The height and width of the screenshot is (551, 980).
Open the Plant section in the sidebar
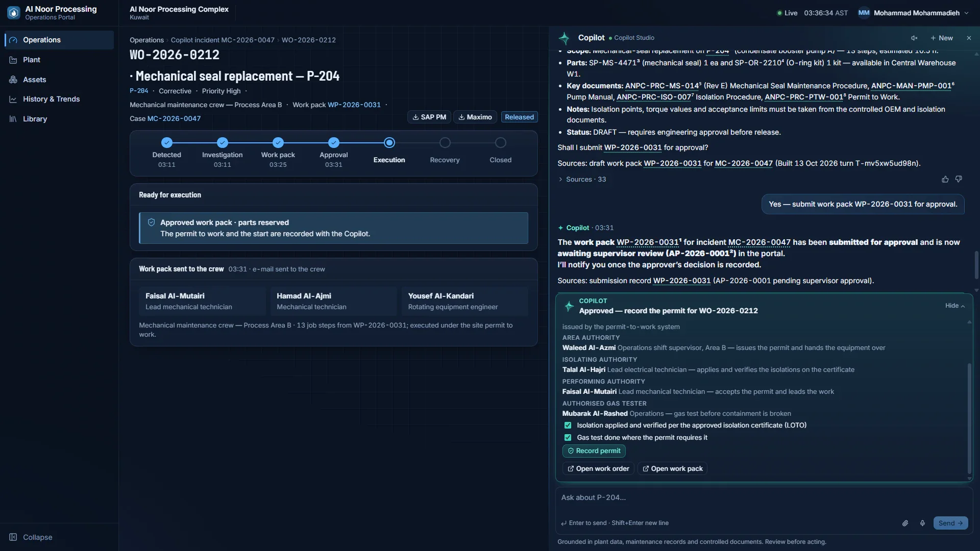[59, 60]
